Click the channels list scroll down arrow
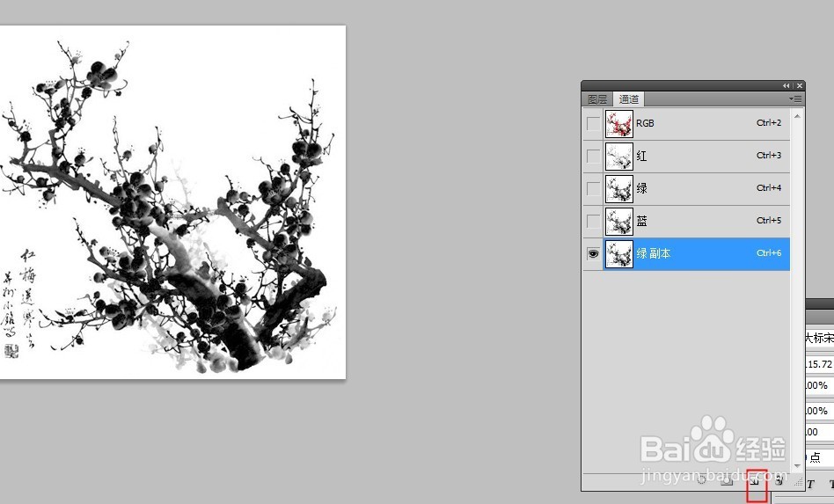This screenshot has height=504, width=834. click(x=797, y=465)
